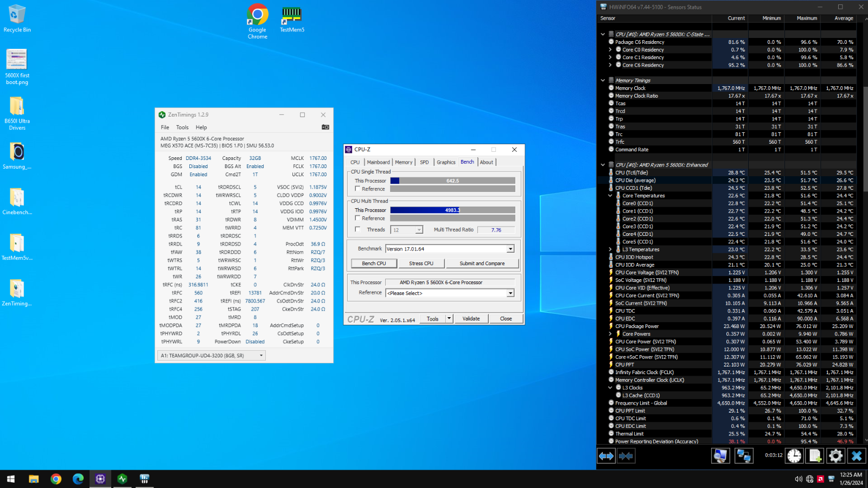The image size is (868, 488).
Task: Click CPU Single Thread score bar 642.5
Action: pos(453,181)
